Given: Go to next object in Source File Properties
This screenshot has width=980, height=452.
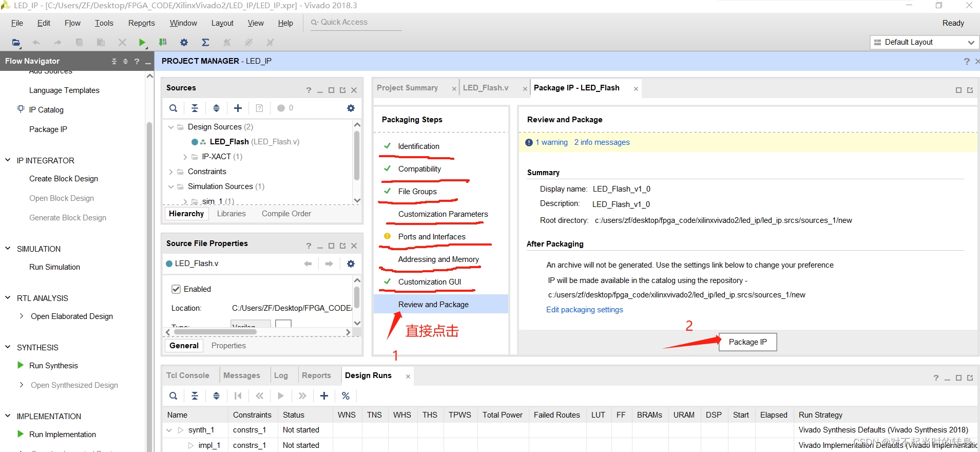Looking at the screenshot, I should click(329, 263).
